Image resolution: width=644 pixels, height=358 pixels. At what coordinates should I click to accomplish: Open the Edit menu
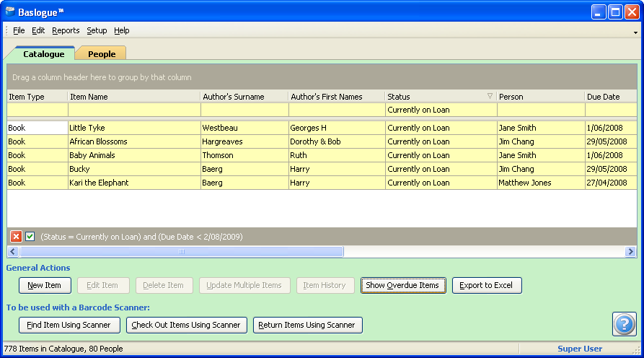point(38,30)
